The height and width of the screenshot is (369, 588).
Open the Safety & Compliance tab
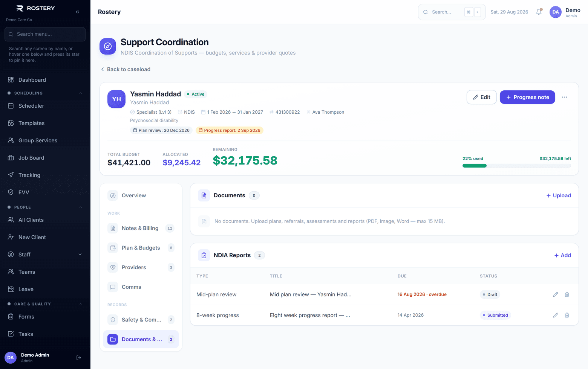coord(141,320)
